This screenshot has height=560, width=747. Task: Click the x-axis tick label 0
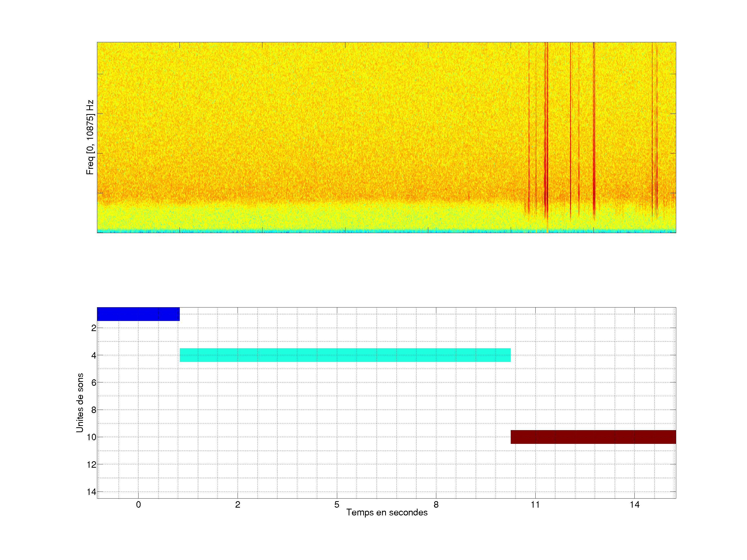point(139,505)
